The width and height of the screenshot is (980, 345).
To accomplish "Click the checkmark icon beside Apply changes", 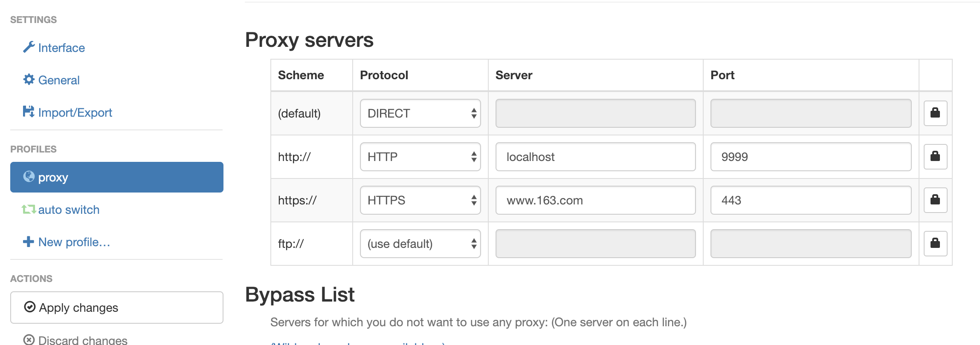I will pyautogui.click(x=29, y=307).
